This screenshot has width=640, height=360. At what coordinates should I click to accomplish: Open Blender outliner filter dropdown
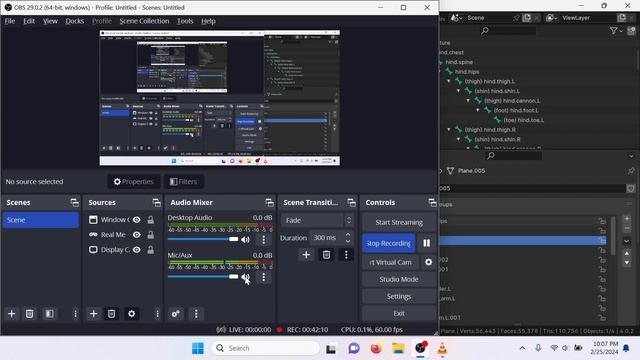click(616, 31)
